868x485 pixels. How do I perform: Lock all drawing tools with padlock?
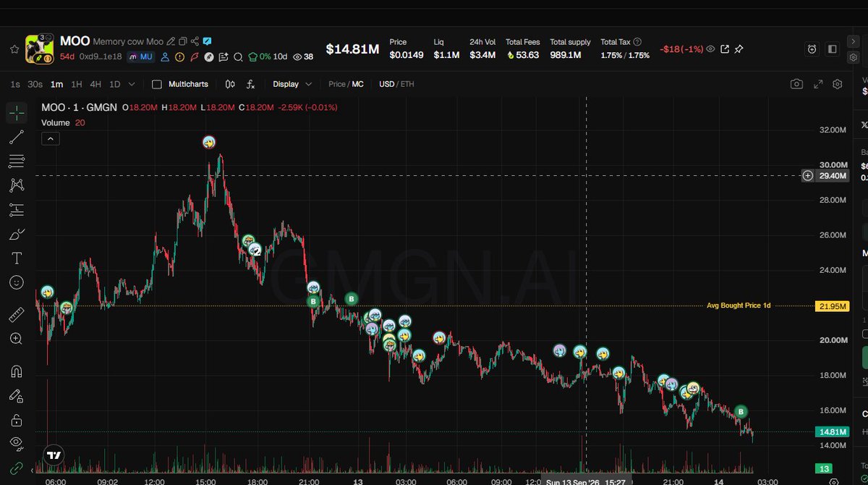coord(17,420)
